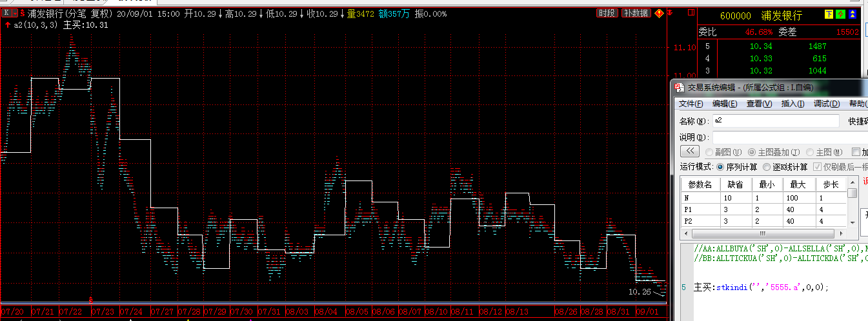Click the 缺省 column header
Screen dimensions: 868x321
click(736, 184)
